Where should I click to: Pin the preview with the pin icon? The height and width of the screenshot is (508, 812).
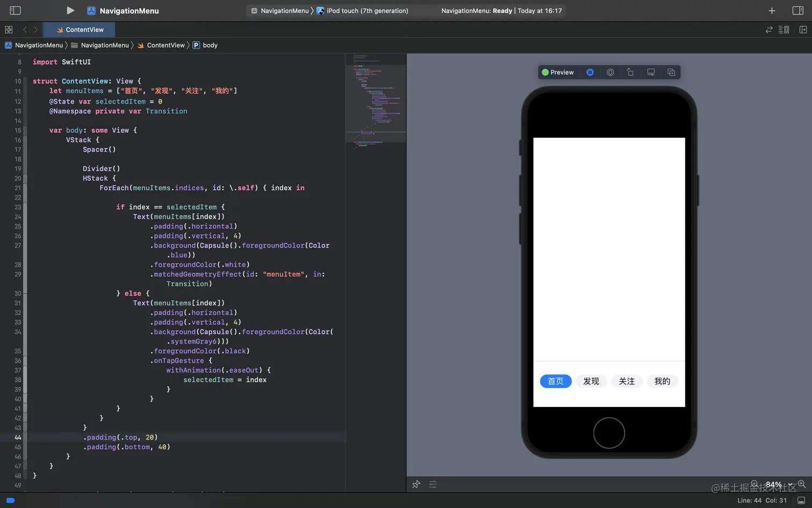tap(416, 484)
